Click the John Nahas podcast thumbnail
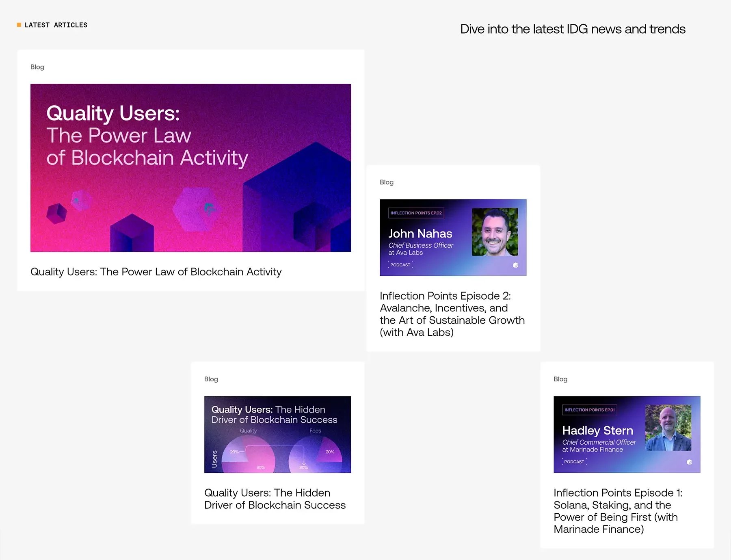731x560 pixels. [x=453, y=238]
